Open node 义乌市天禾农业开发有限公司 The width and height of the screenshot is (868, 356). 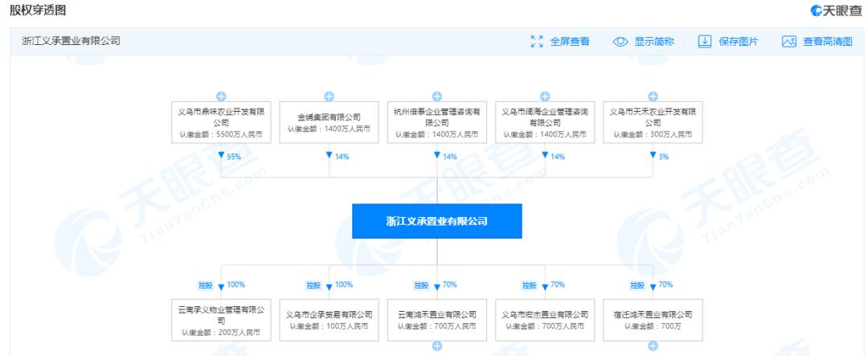click(x=653, y=122)
